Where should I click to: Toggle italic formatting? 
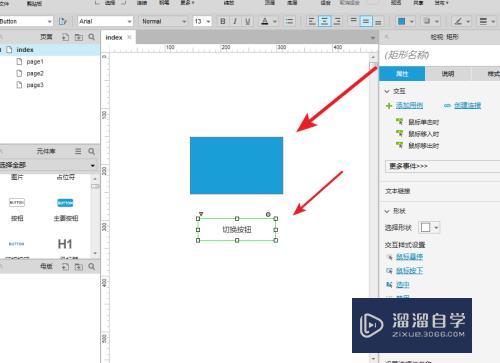[x=235, y=21]
